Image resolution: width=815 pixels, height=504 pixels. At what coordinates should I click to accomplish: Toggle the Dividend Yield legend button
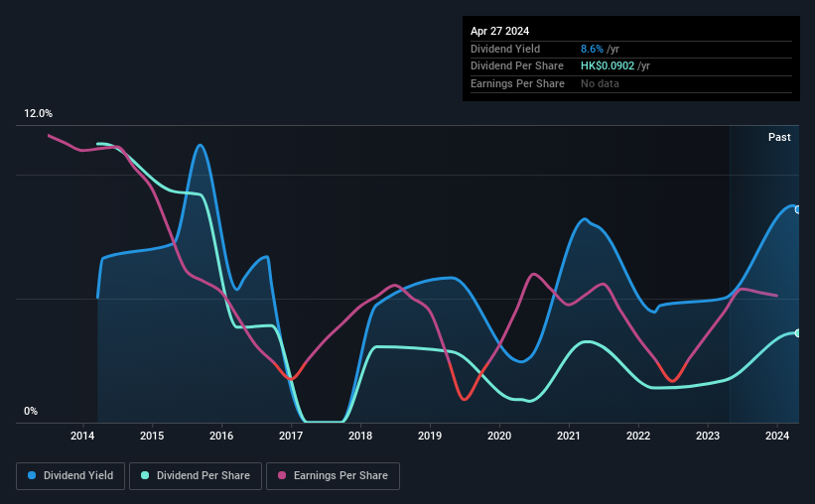tap(70, 476)
